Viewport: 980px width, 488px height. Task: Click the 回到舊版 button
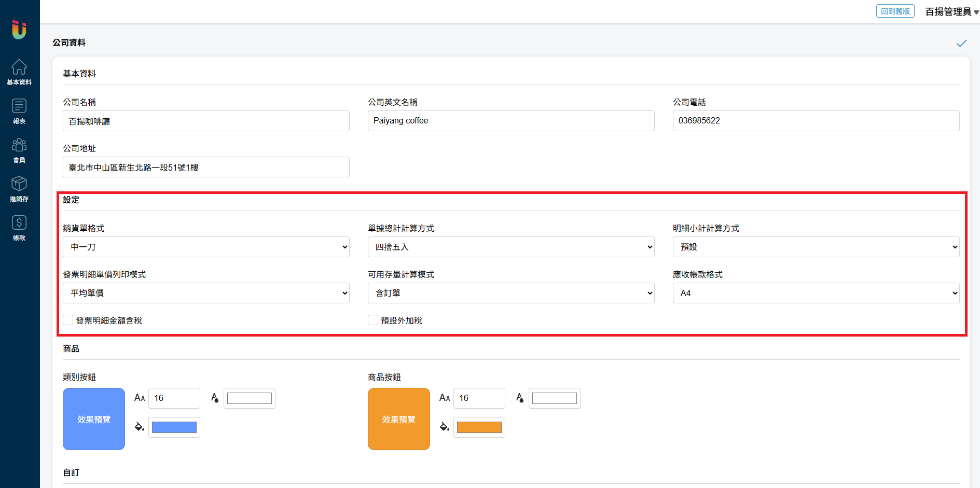click(895, 11)
